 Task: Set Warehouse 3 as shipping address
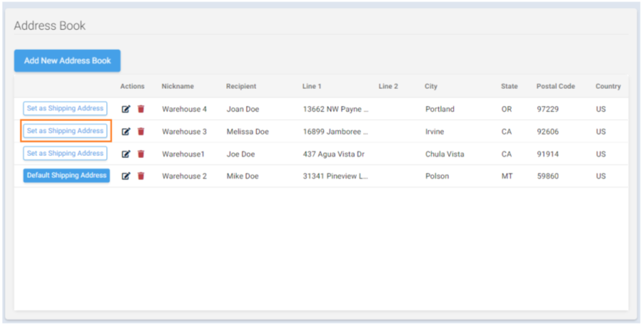[65, 131]
